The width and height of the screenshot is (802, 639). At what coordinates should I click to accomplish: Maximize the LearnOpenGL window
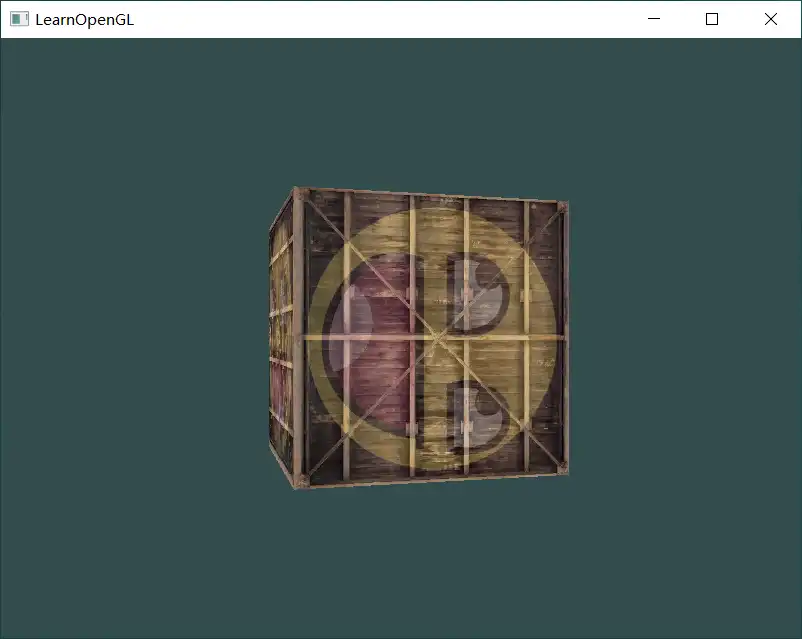(x=712, y=19)
